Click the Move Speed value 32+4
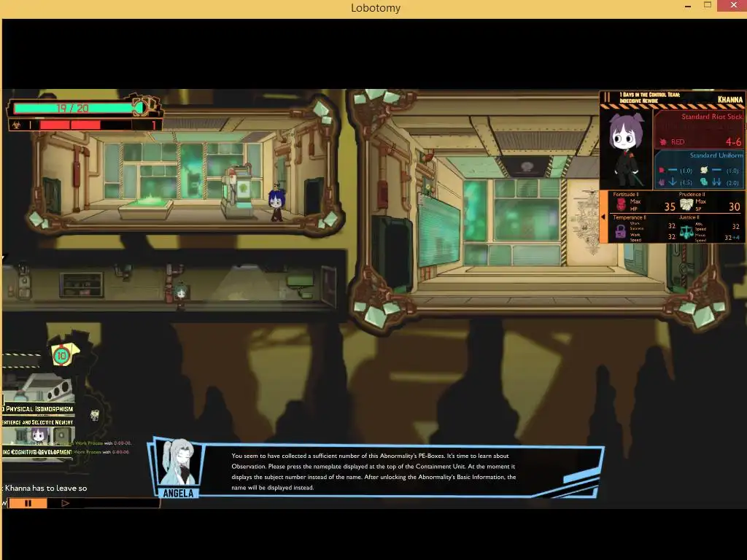Viewport: 747px width, 560px height. point(732,238)
